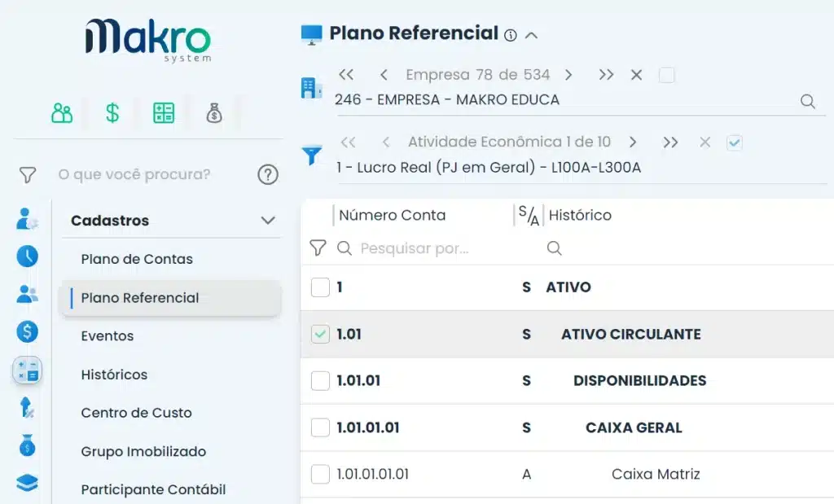
Task: Open Plano Referencial menu item
Action: (170, 298)
